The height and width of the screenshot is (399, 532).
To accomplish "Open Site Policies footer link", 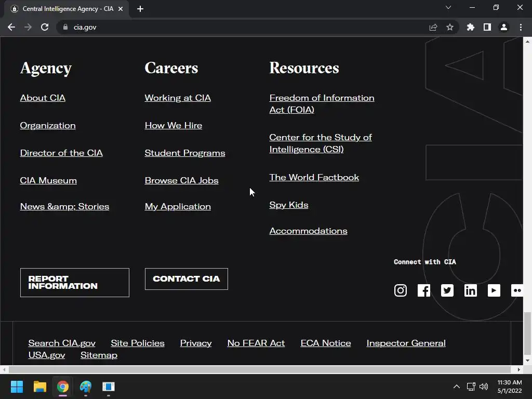I will pos(138,343).
